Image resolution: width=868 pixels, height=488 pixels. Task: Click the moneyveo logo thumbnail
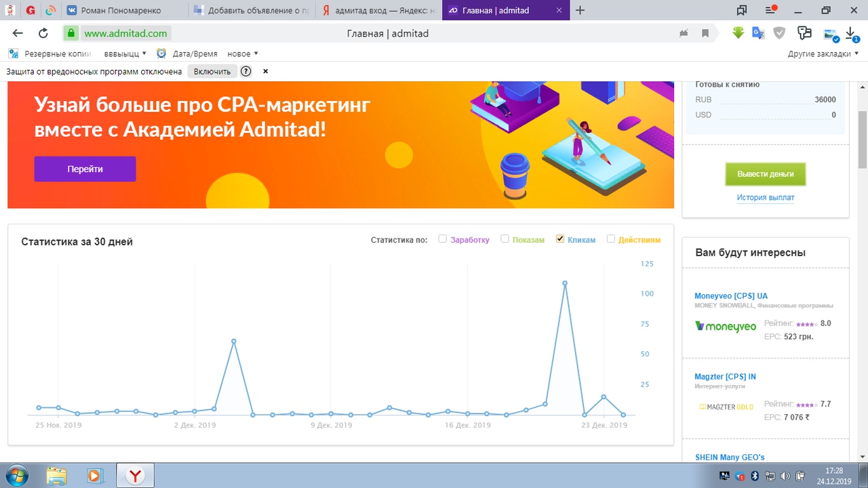(x=726, y=327)
